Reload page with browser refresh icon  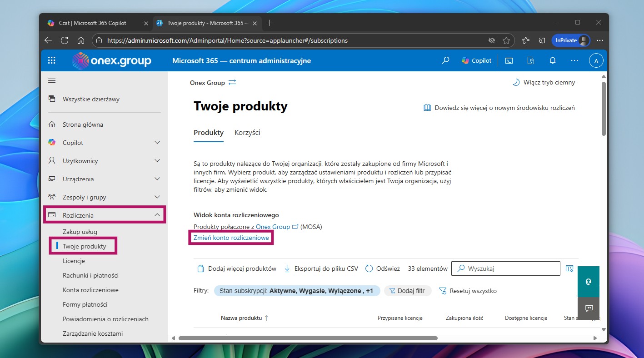click(x=65, y=40)
